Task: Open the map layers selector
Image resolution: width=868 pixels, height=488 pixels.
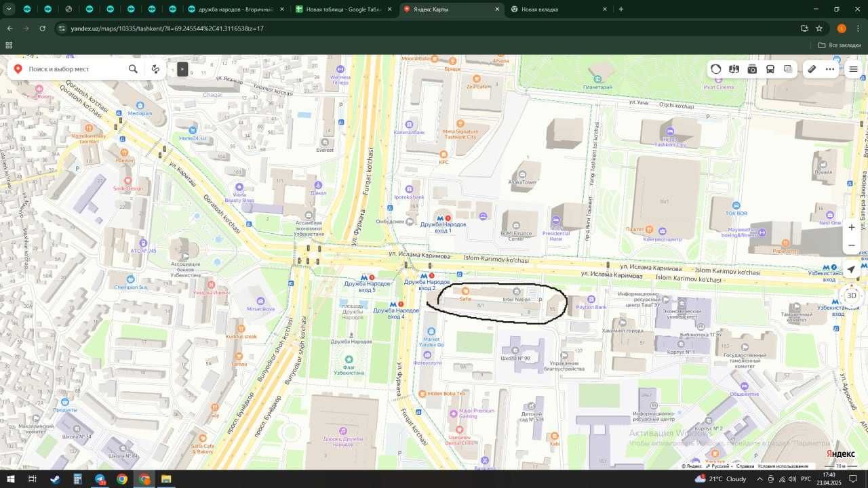Action: 788,69
